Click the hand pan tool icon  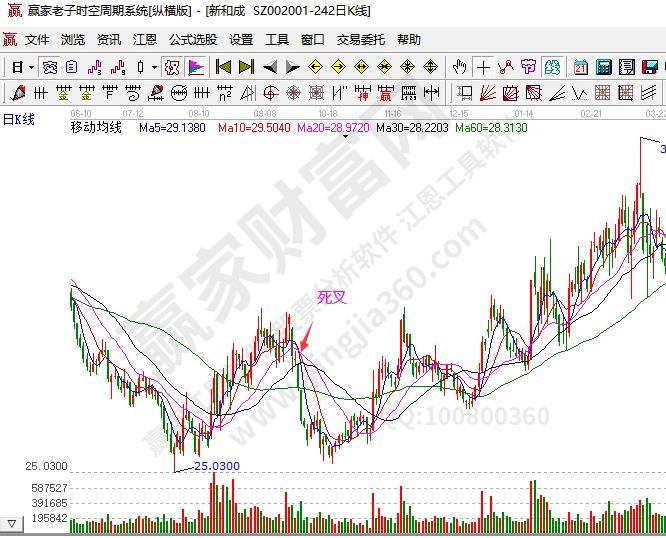(x=459, y=68)
